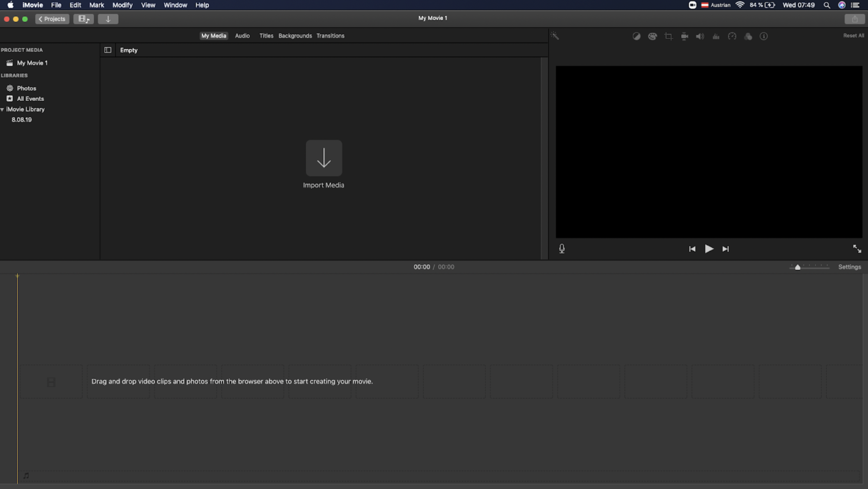Open the color correction palette tool
Image resolution: width=868 pixels, height=489 pixels.
652,36
